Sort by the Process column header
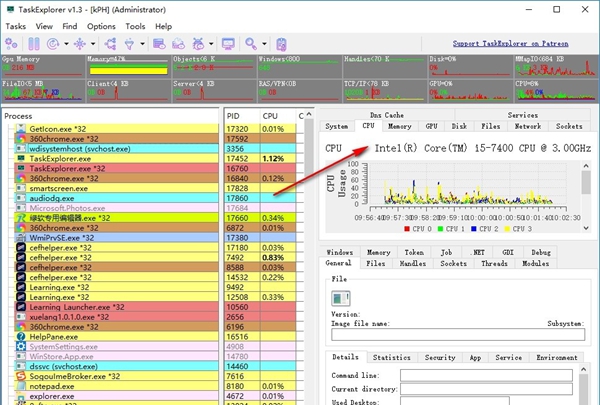 (x=111, y=116)
